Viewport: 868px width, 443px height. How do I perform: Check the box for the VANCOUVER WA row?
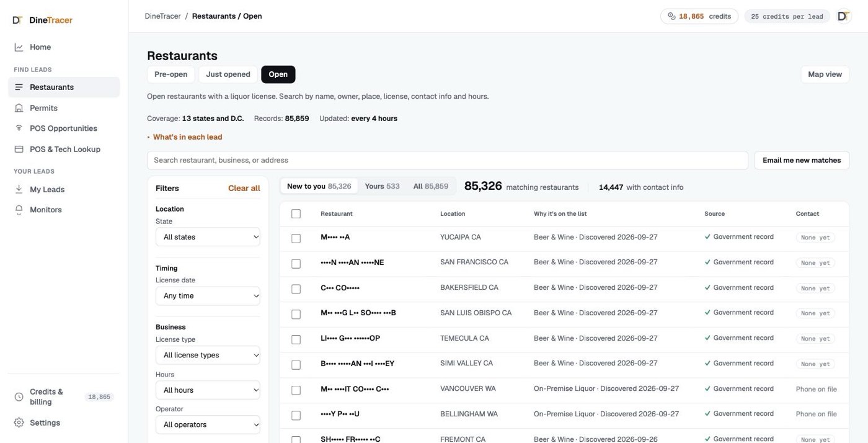click(296, 390)
